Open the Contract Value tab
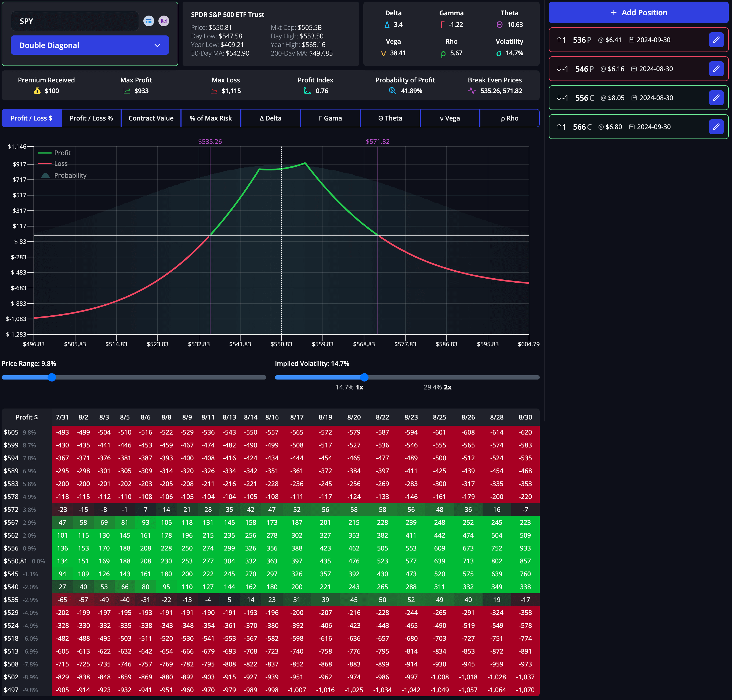 click(151, 118)
